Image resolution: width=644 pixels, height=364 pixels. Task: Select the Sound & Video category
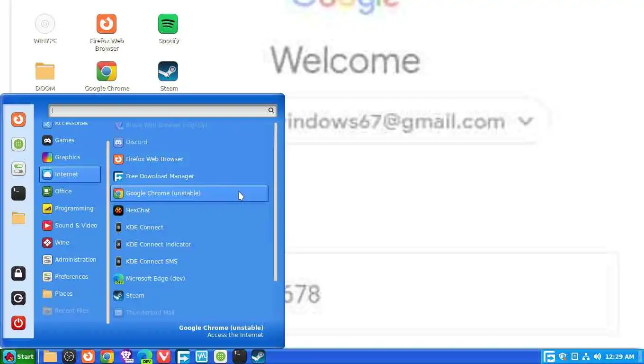[x=70, y=226]
